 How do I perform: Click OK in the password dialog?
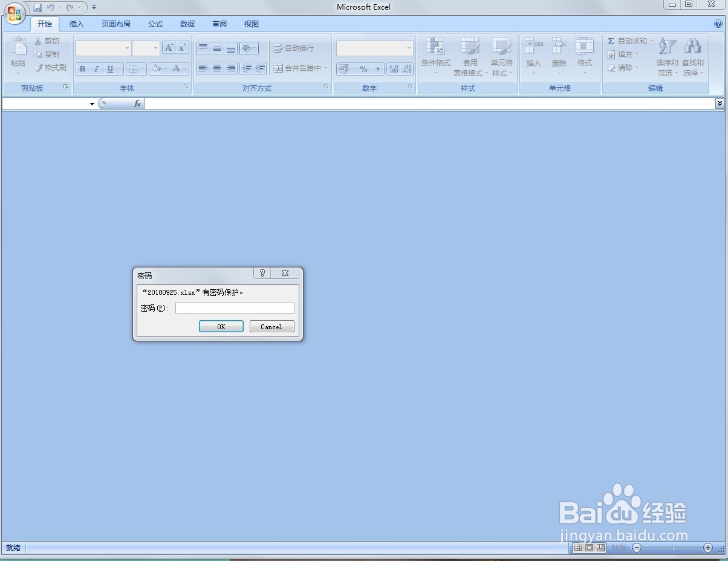tap(221, 326)
